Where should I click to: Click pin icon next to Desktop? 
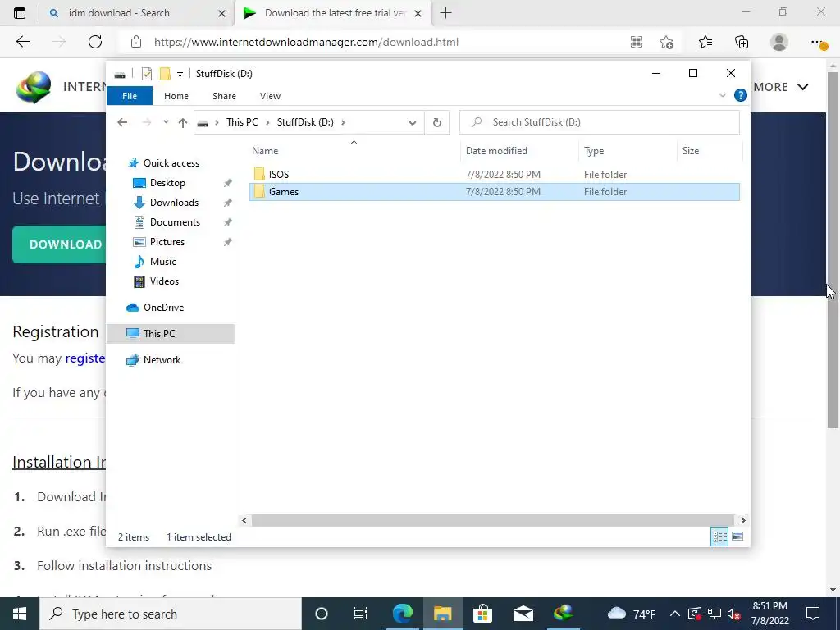[x=228, y=183]
